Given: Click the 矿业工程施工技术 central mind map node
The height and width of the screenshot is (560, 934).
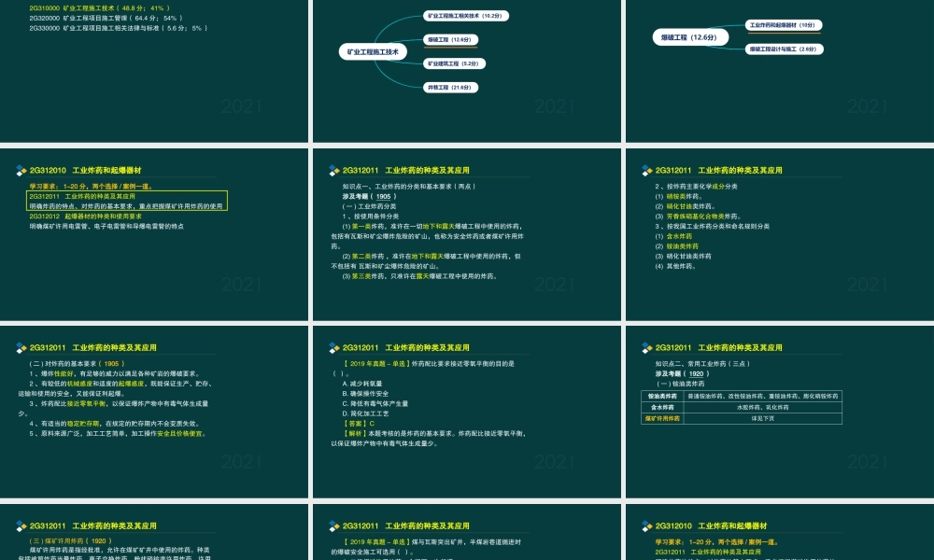Looking at the screenshot, I should pyautogui.click(x=371, y=52).
